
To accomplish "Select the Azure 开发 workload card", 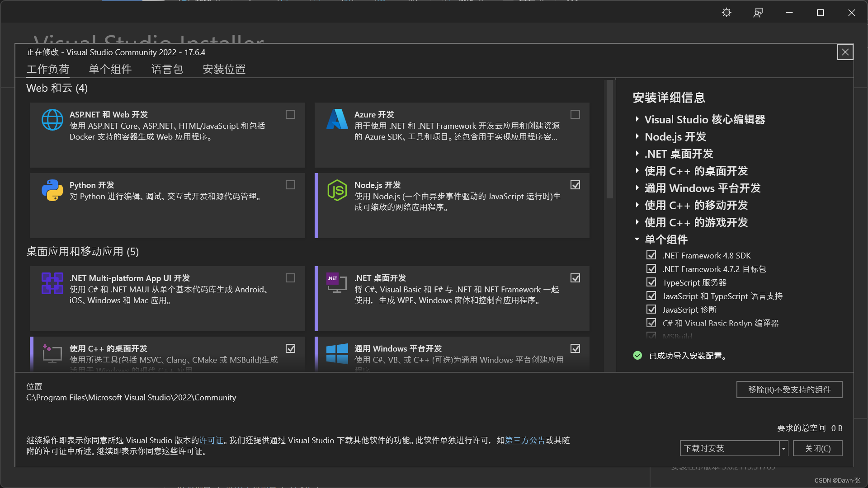I will [452, 135].
